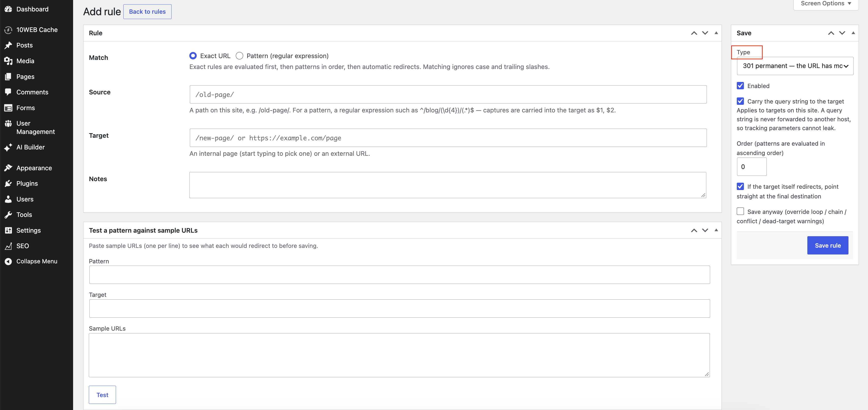Image resolution: width=868 pixels, height=410 pixels.
Task: Click the Tools wrench icon
Action: (x=8, y=215)
